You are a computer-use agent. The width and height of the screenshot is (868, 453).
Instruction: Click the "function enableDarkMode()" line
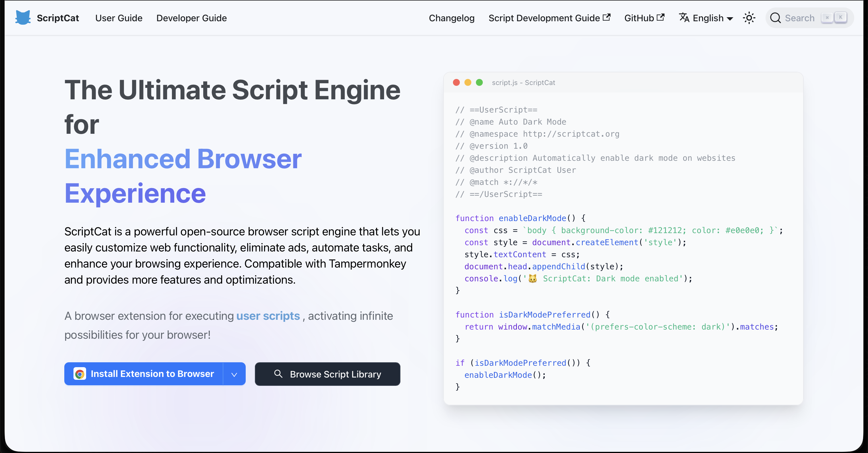point(521,218)
